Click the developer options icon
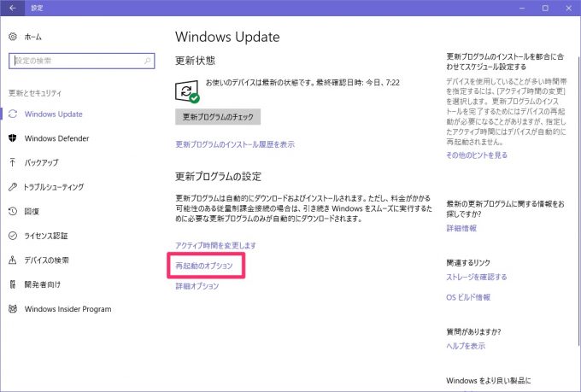The image size is (581, 392). tap(13, 284)
